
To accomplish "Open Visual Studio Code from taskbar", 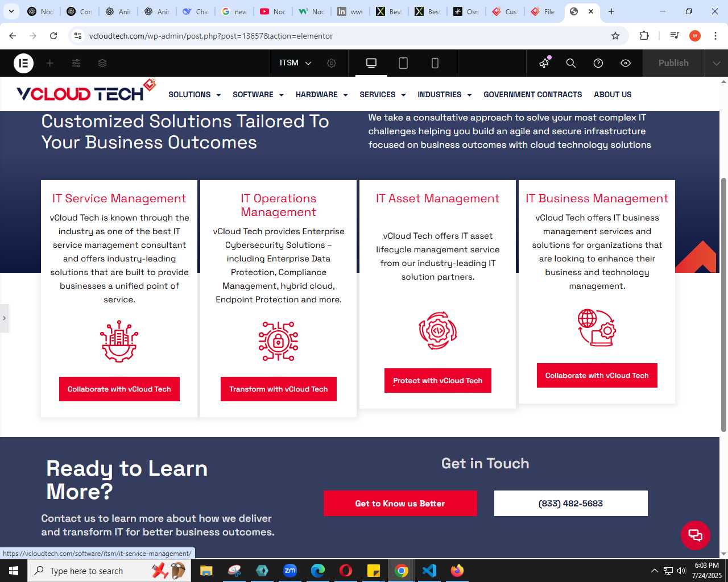I will [429, 571].
